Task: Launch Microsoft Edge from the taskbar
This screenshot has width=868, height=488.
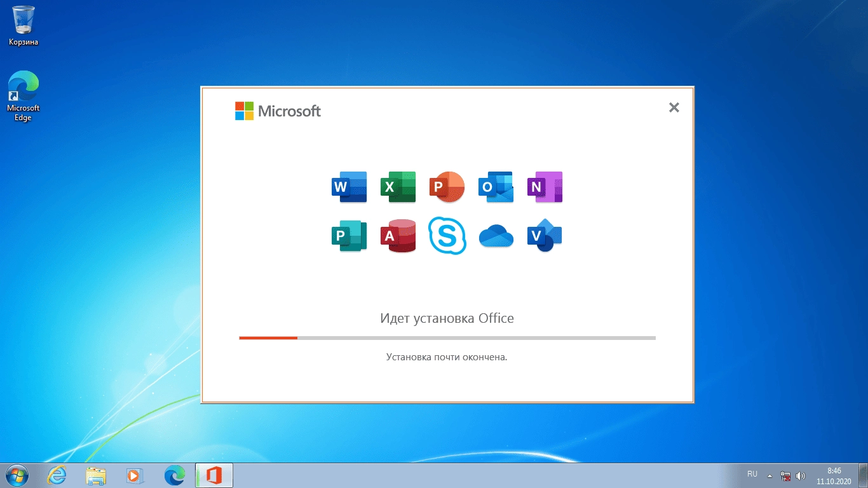Action: tap(174, 475)
